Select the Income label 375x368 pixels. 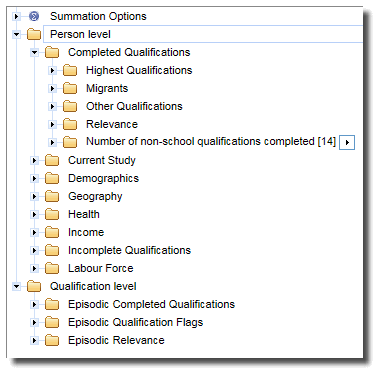[86, 232]
